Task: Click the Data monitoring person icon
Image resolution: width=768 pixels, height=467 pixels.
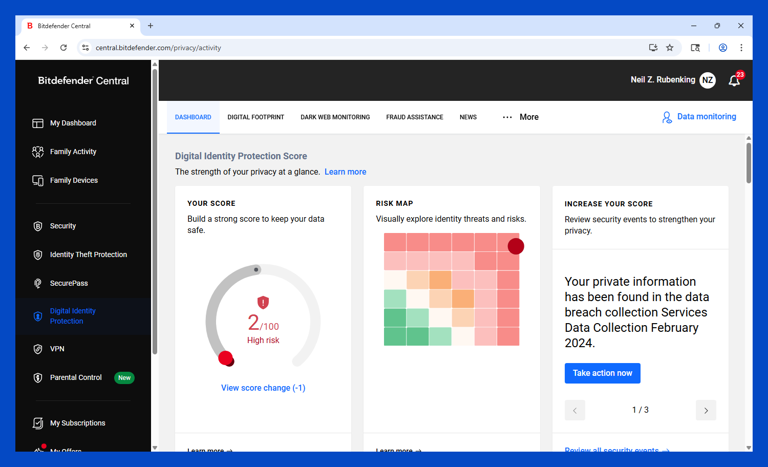Action: click(667, 117)
